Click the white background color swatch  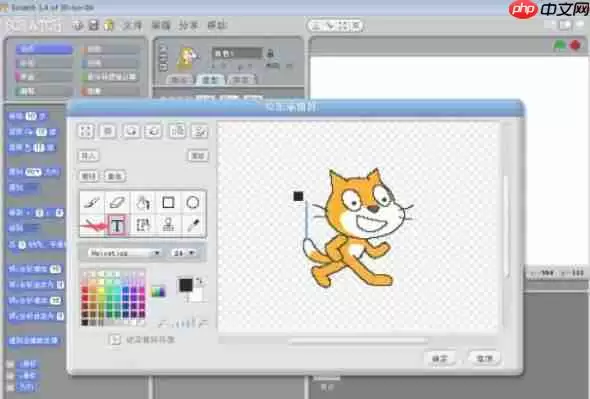tap(197, 295)
